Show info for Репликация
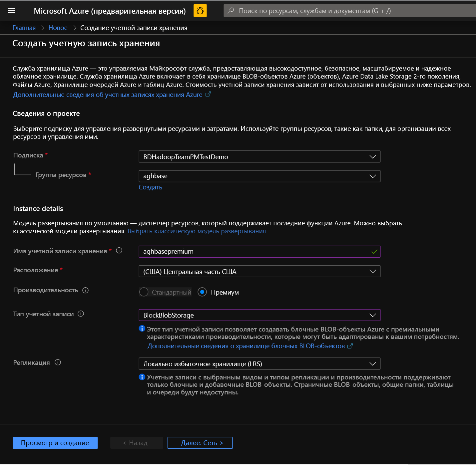The height and width of the screenshot is (465, 476). tap(58, 362)
